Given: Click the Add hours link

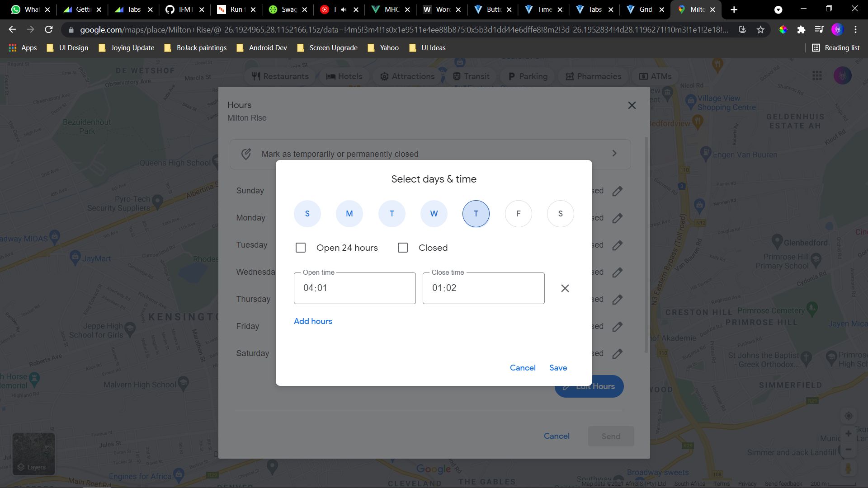Looking at the screenshot, I should [313, 321].
